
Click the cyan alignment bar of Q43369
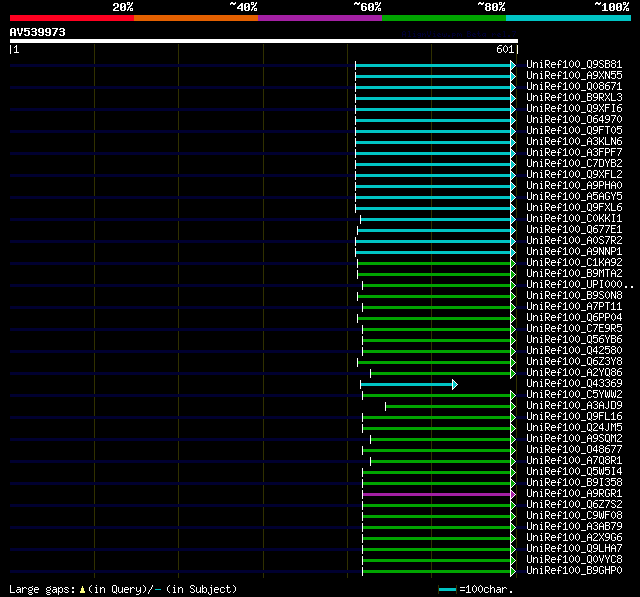(406, 384)
